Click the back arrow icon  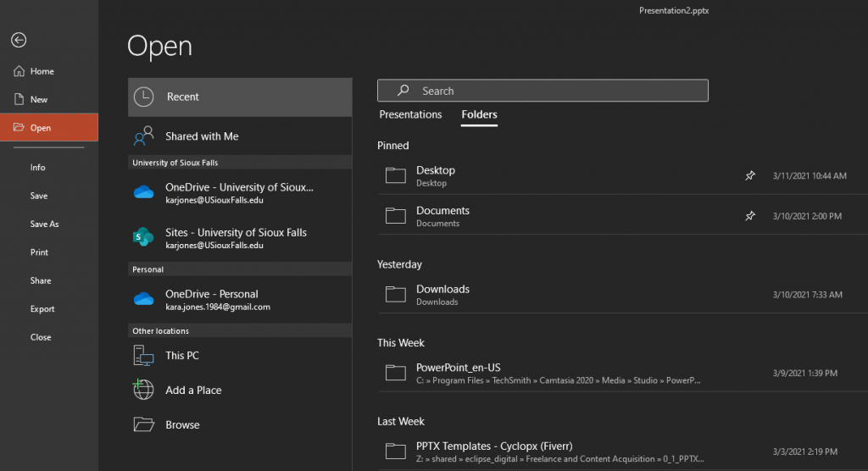click(x=19, y=40)
